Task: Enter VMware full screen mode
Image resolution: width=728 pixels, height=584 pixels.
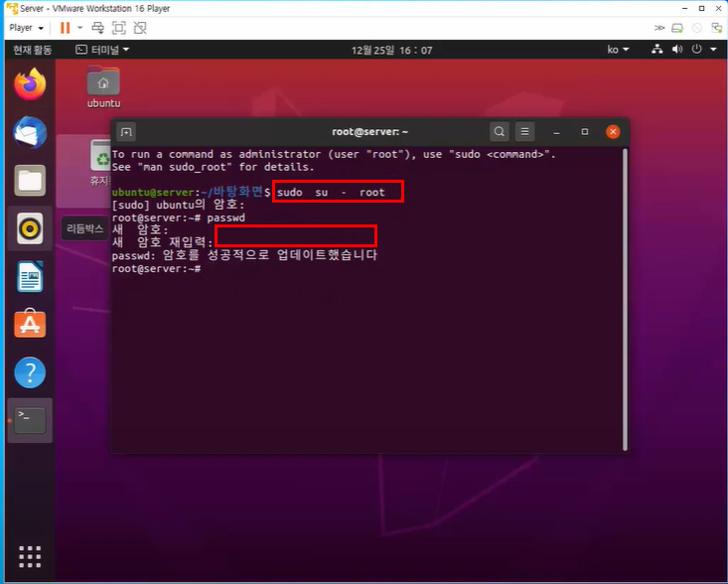Action: click(119, 28)
